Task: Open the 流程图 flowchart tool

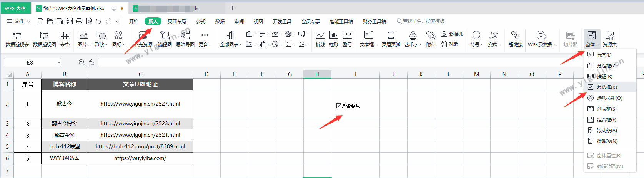Action: click(x=165, y=39)
